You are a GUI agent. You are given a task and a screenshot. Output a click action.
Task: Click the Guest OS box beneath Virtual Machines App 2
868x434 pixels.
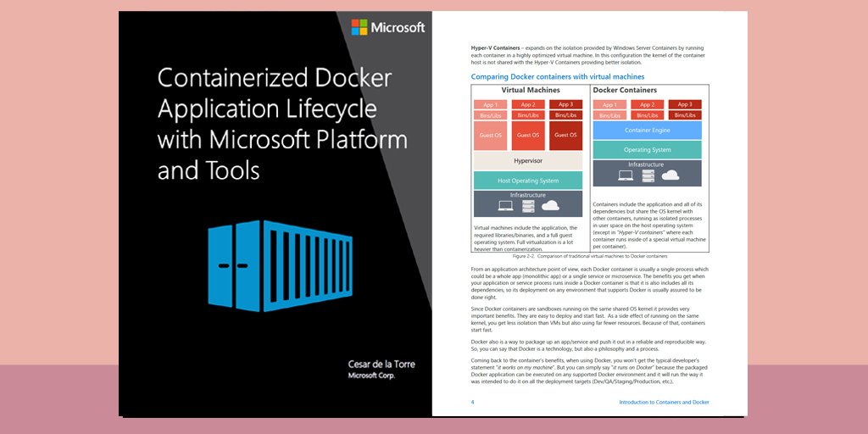(x=528, y=136)
